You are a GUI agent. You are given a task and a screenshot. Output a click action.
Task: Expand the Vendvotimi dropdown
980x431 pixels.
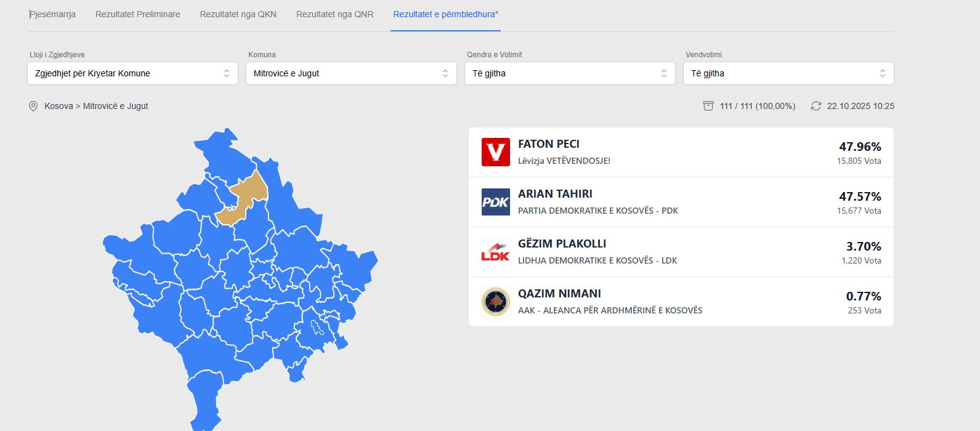(x=788, y=73)
